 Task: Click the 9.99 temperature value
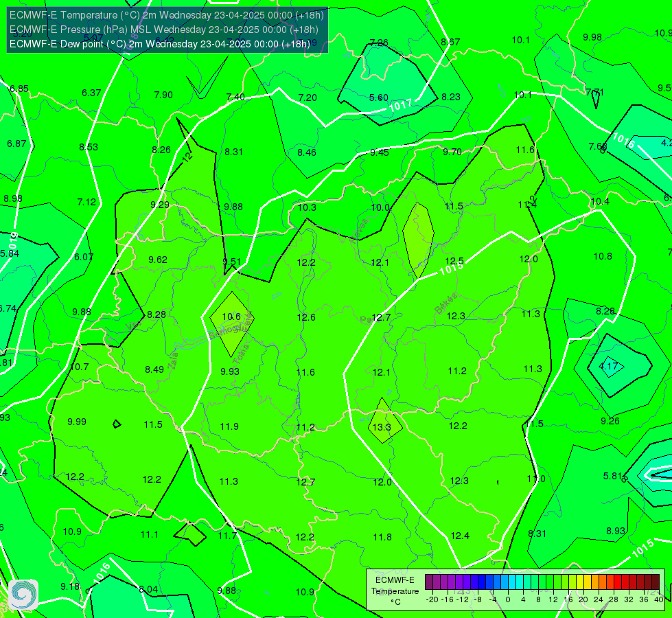point(77,422)
